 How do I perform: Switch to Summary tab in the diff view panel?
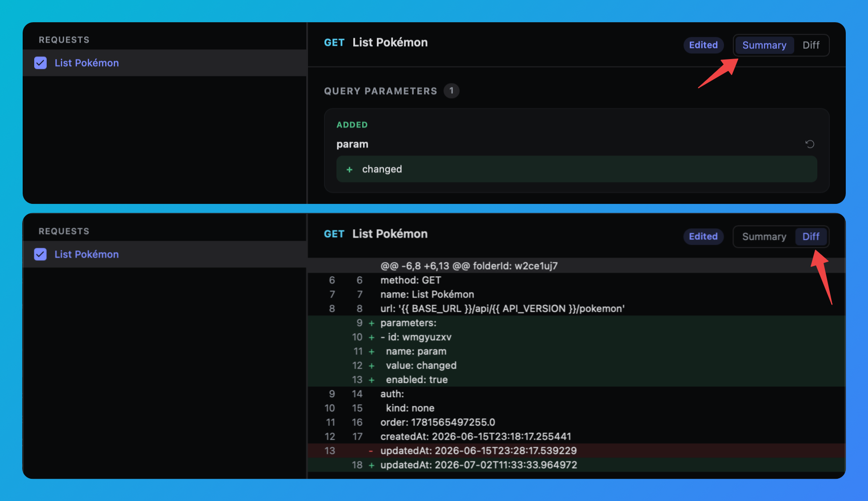click(764, 236)
